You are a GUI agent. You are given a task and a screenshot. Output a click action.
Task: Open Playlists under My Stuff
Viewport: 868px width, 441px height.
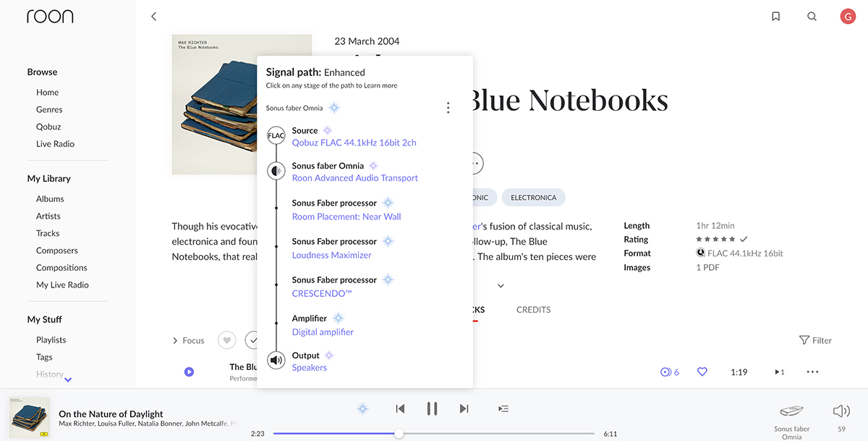(x=51, y=340)
